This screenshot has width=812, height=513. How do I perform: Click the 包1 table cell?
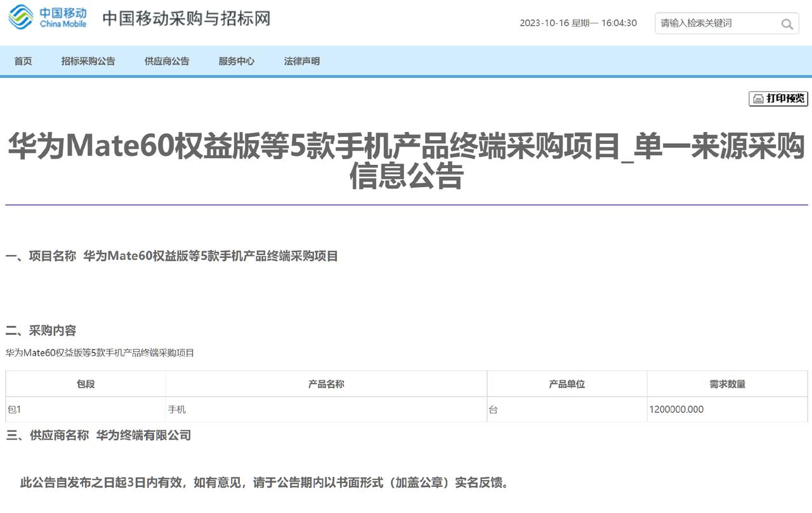coord(86,410)
